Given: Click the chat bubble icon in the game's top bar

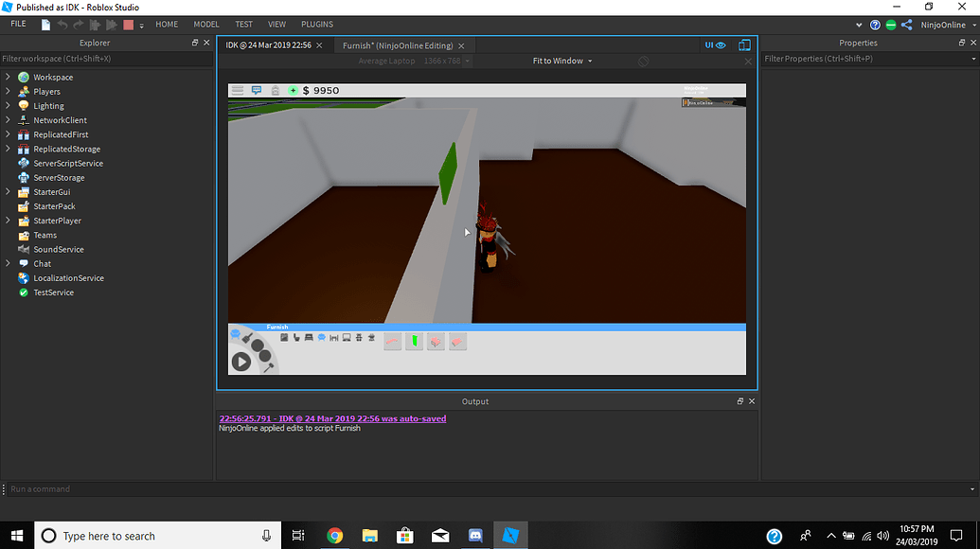Looking at the screenshot, I should [256, 90].
